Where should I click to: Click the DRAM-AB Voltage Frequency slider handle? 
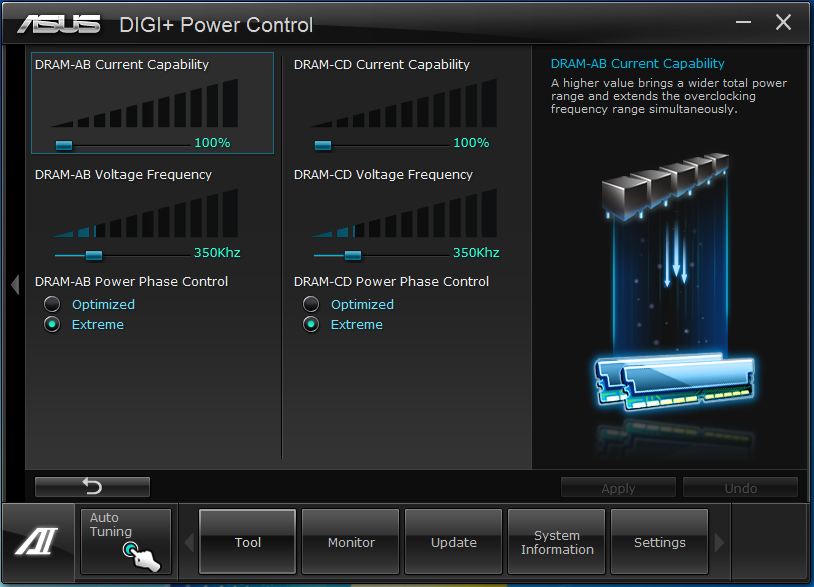click(x=94, y=255)
